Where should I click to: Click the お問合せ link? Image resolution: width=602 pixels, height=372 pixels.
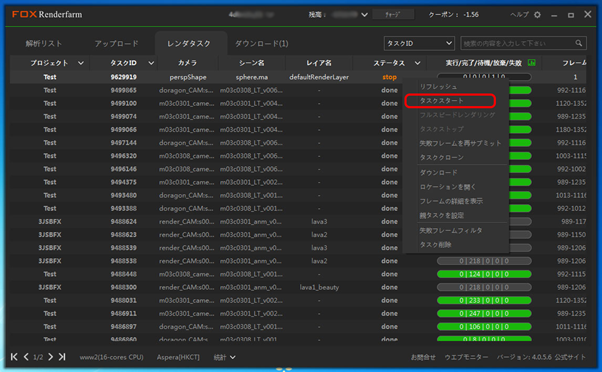point(423,357)
